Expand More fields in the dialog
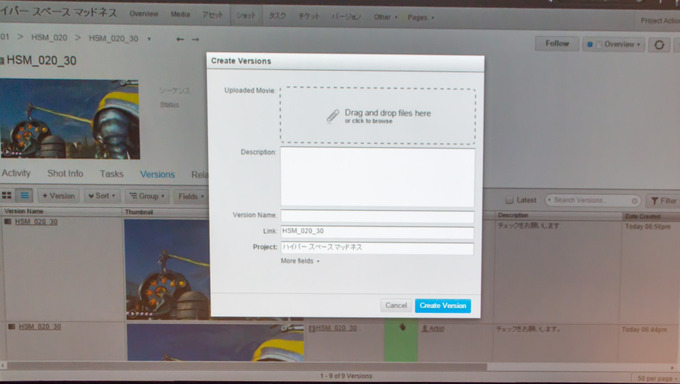Image resolution: width=680 pixels, height=384 pixels. 300,261
